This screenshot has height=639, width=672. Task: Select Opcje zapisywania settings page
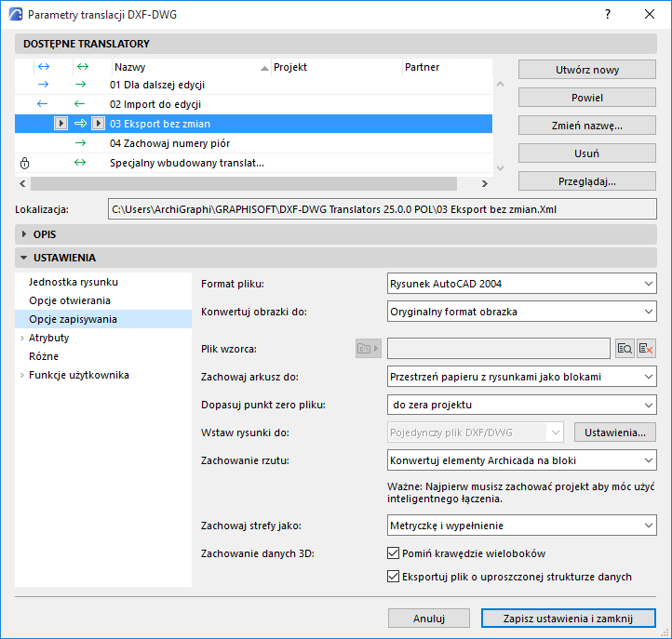103,319
